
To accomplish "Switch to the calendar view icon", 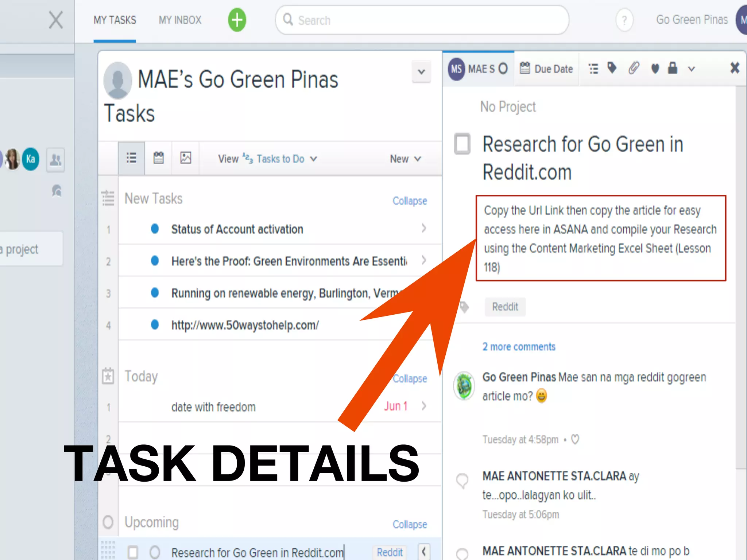I will click(159, 158).
